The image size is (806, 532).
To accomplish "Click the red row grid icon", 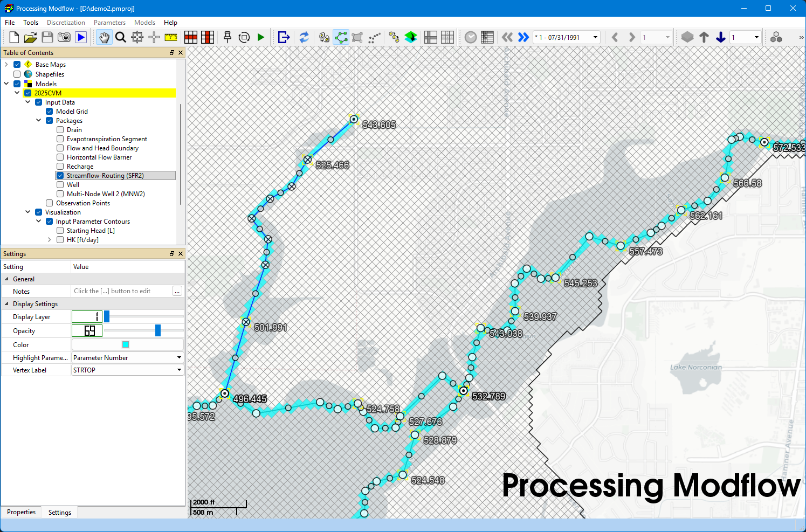I will (191, 37).
